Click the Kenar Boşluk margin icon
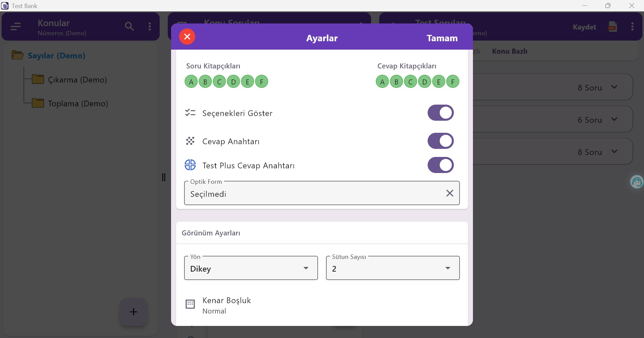 pos(190,304)
